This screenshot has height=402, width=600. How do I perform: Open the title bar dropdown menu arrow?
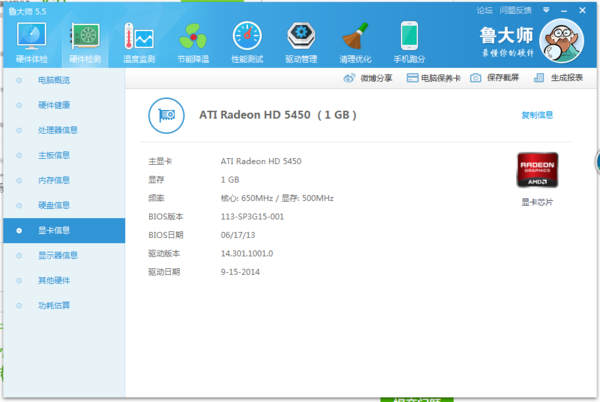click(x=546, y=10)
